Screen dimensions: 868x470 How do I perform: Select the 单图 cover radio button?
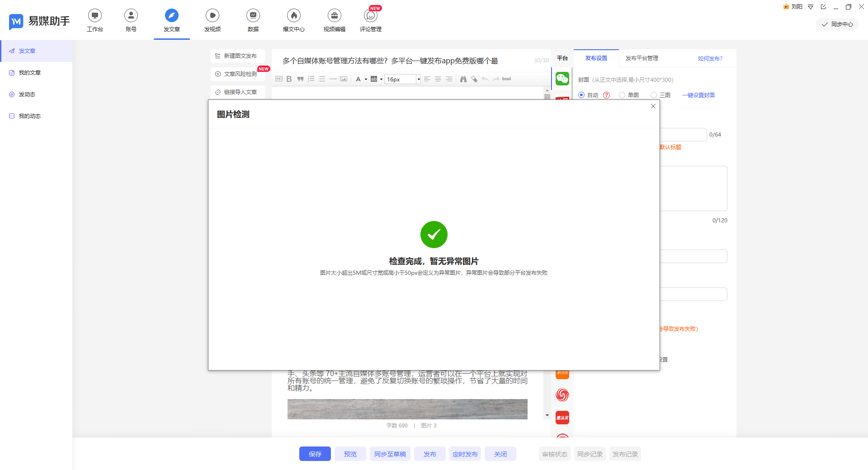[622, 95]
